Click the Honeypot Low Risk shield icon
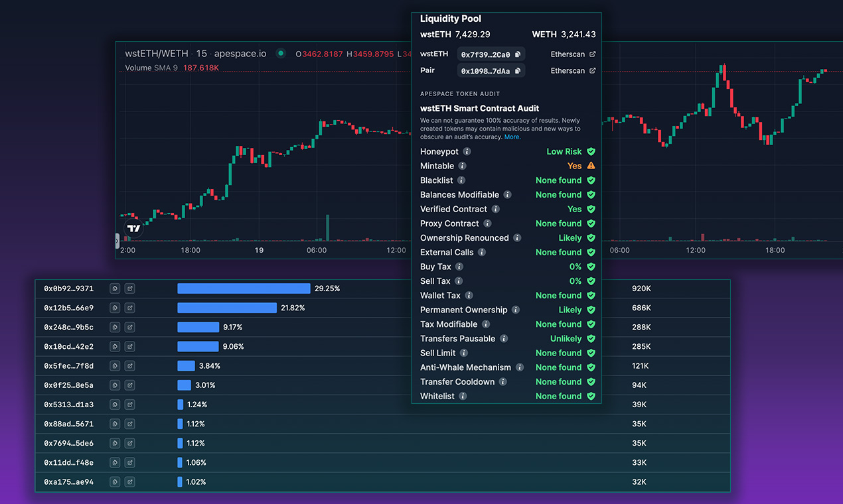 [591, 152]
